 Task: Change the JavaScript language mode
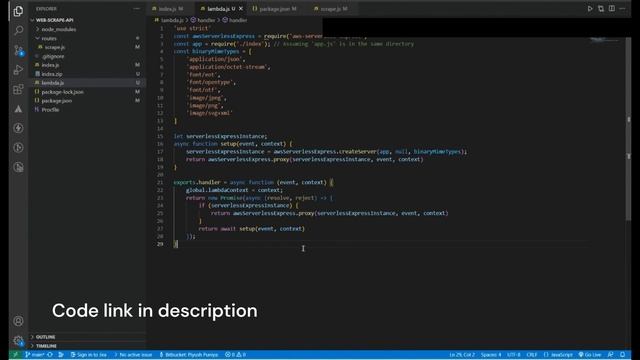click(x=558, y=355)
